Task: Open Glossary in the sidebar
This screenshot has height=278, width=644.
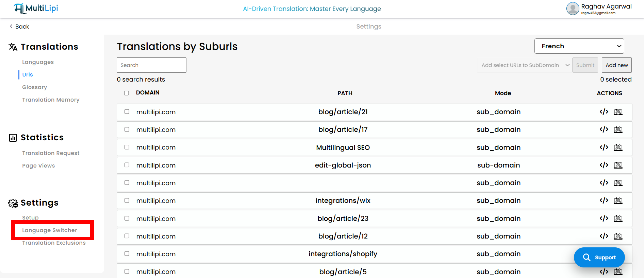Action: click(x=34, y=87)
